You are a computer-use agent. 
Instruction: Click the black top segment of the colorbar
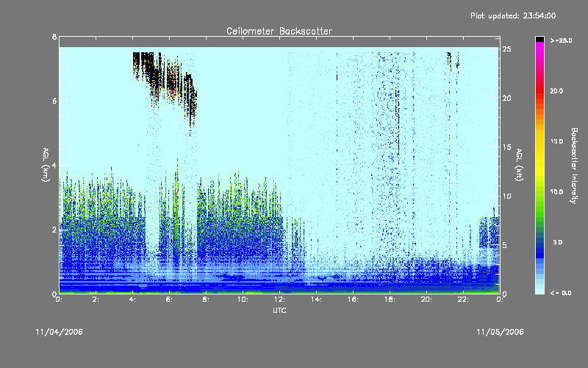(539, 39)
